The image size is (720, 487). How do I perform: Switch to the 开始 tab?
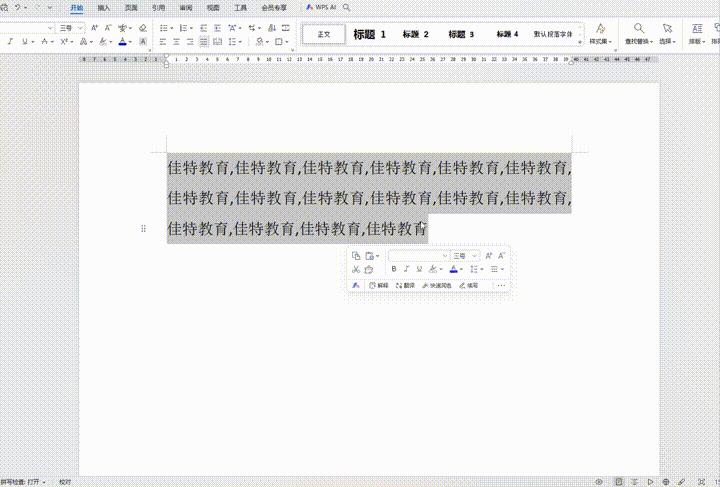coord(77,8)
